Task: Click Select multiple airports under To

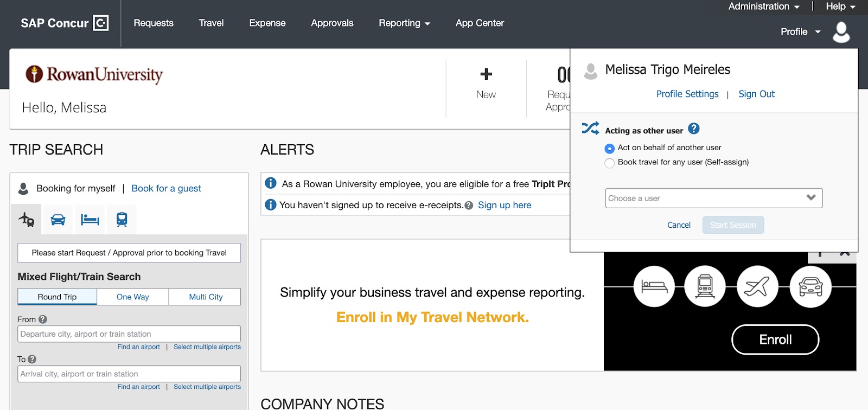Action: point(207,387)
